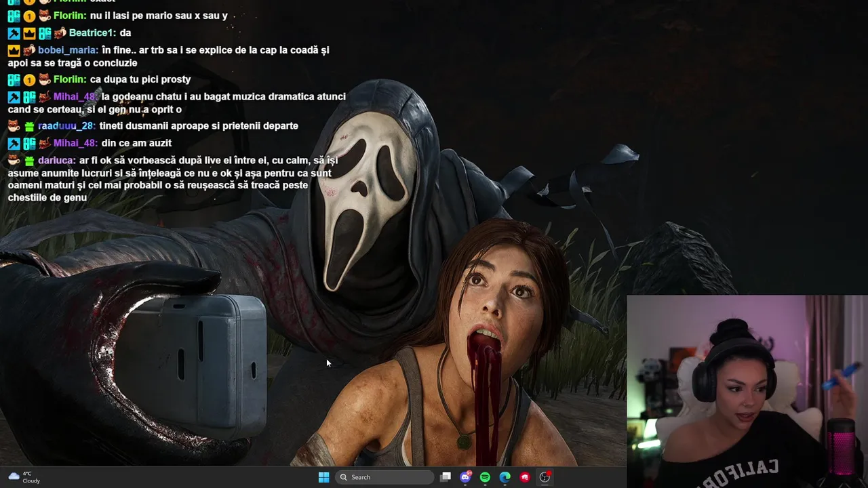Open the red Riot client taskbar icon
The width and height of the screenshot is (868, 488).
[x=525, y=477]
